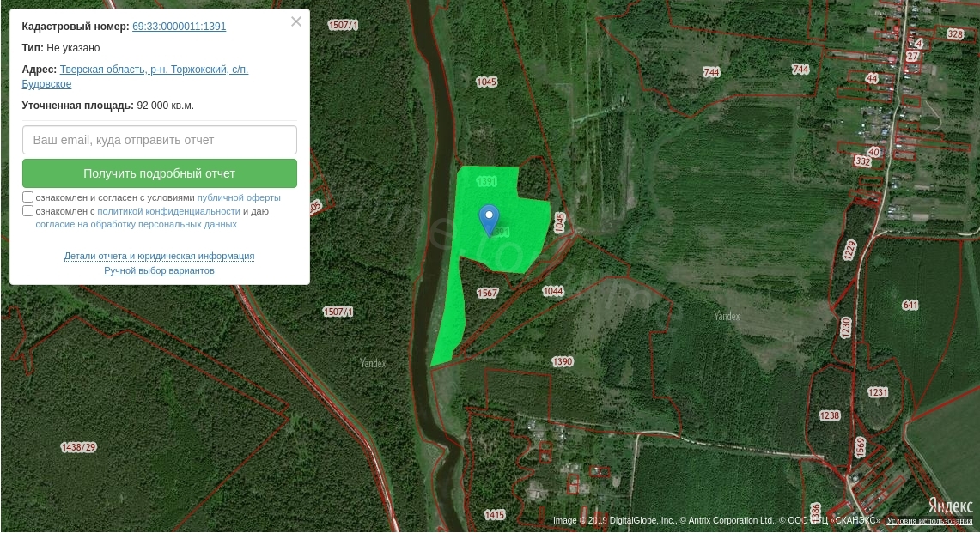Open политикой конфиденциальности link
Screen dimensions: 980x533
[x=168, y=211]
